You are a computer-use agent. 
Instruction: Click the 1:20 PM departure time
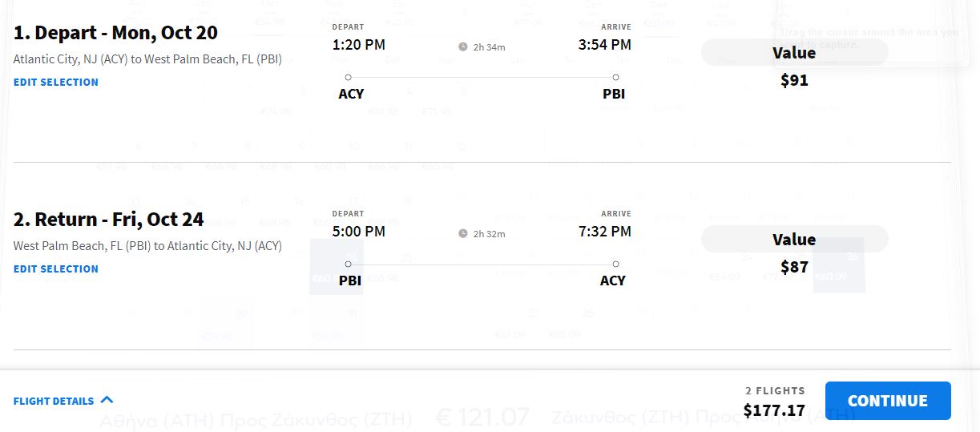pyautogui.click(x=359, y=45)
